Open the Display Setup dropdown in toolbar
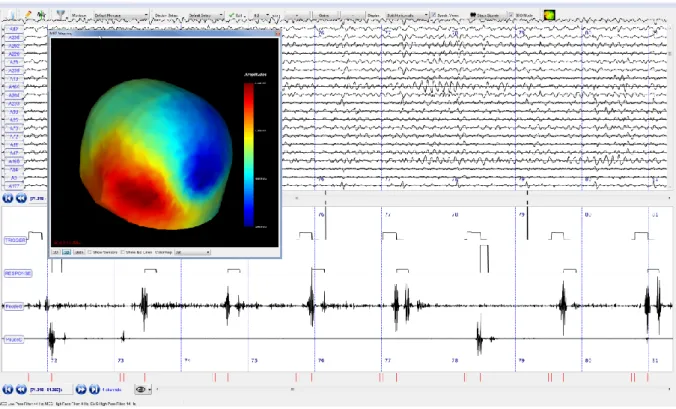The width and height of the screenshot is (676, 409). point(206,16)
